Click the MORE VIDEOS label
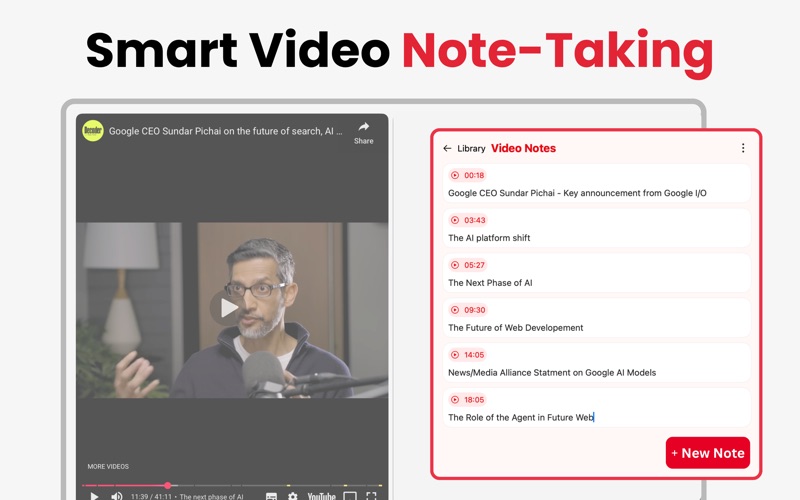Viewport: 800px width, 500px height. click(108, 466)
